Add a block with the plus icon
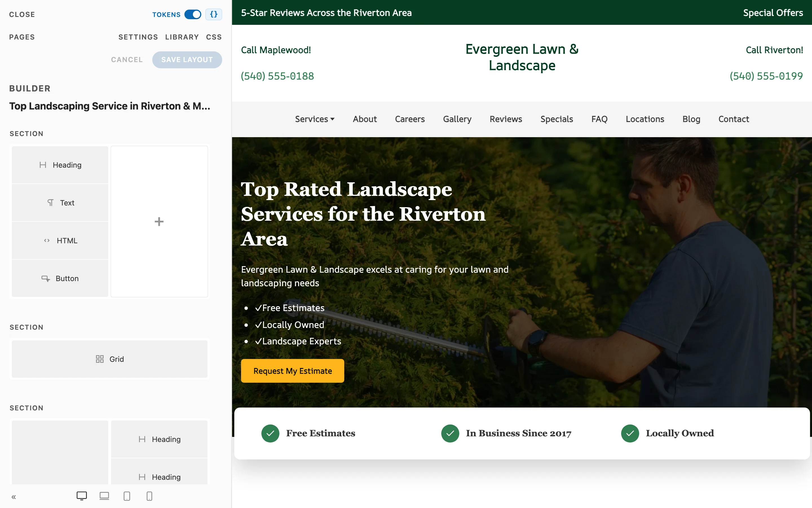The height and width of the screenshot is (508, 812). tap(159, 222)
